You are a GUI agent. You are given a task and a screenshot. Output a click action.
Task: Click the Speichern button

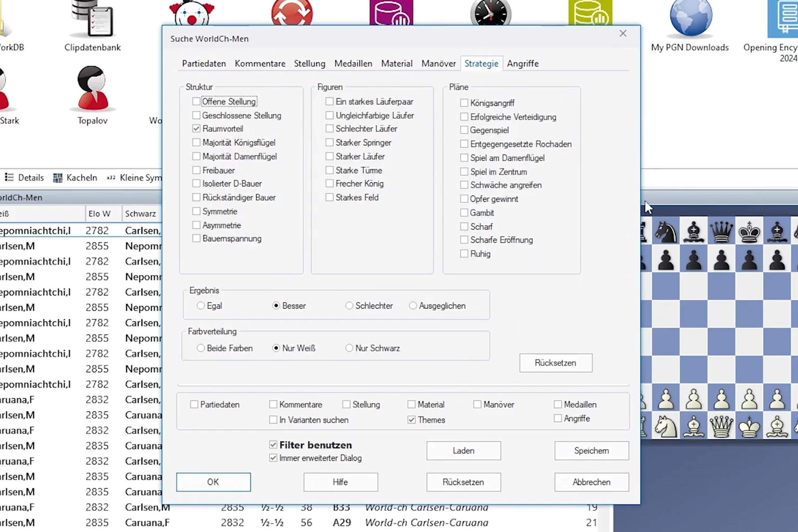[x=591, y=451]
